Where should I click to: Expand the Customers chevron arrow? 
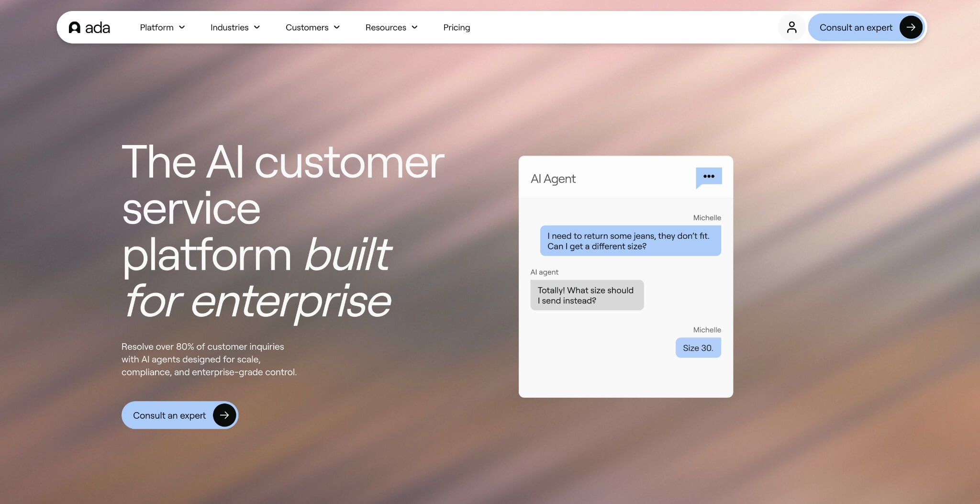pyautogui.click(x=337, y=27)
